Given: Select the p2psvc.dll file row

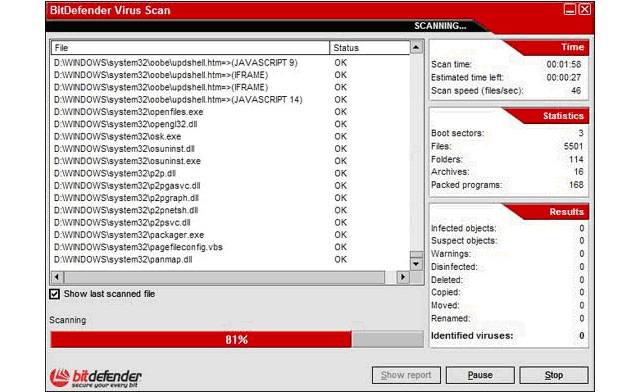Looking at the screenshot, I should click(x=231, y=223).
